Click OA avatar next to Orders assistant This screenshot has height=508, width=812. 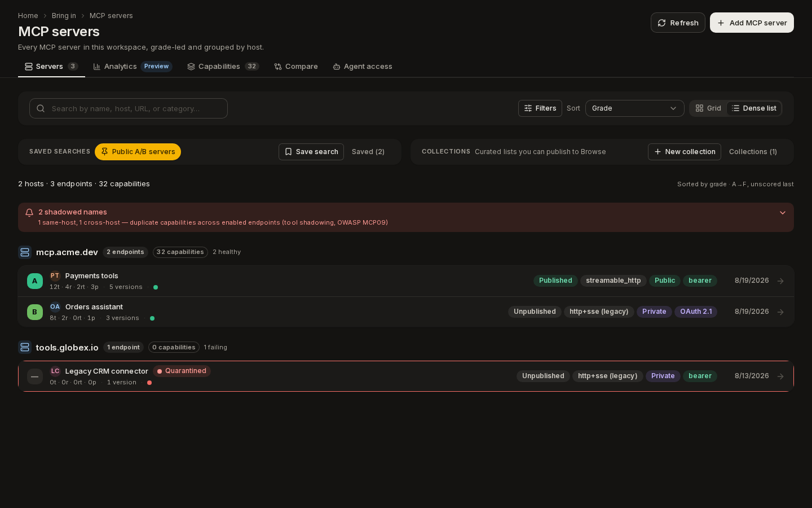(55, 307)
